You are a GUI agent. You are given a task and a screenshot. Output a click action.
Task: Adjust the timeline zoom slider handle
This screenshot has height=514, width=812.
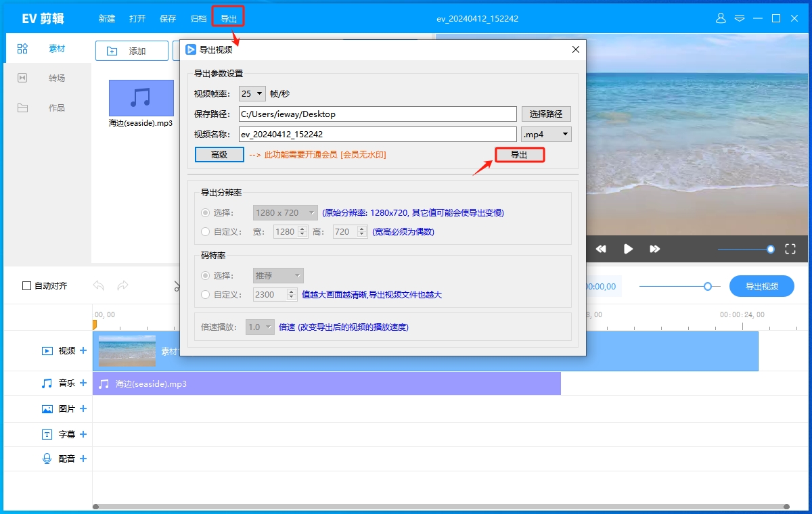pyautogui.click(x=708, y=286)
